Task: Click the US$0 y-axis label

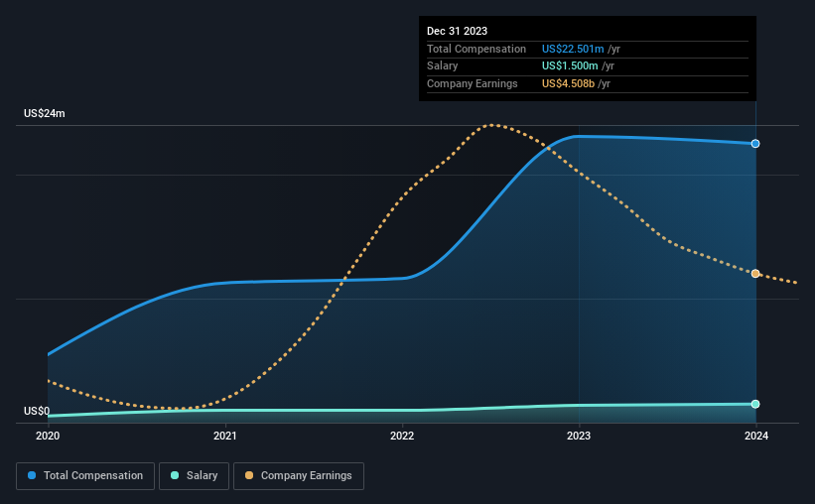Action: [37, 411]
